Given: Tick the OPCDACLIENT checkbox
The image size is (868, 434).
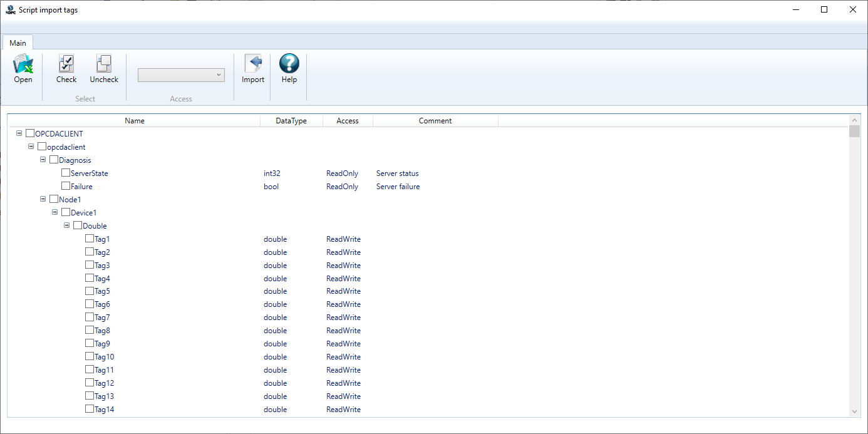Looking at the screenshot, I should [30, 133].
